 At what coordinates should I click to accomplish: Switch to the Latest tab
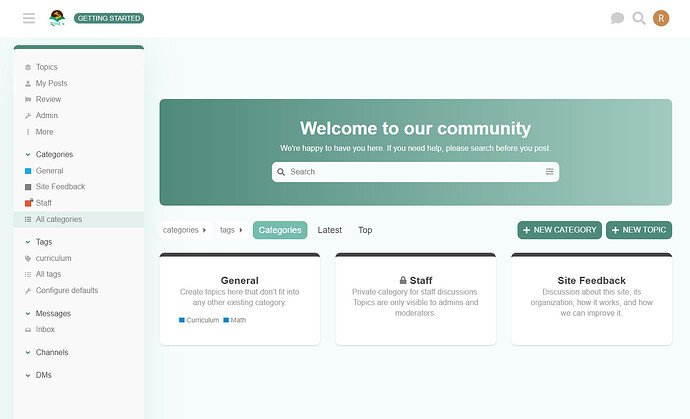click(330, 230)
